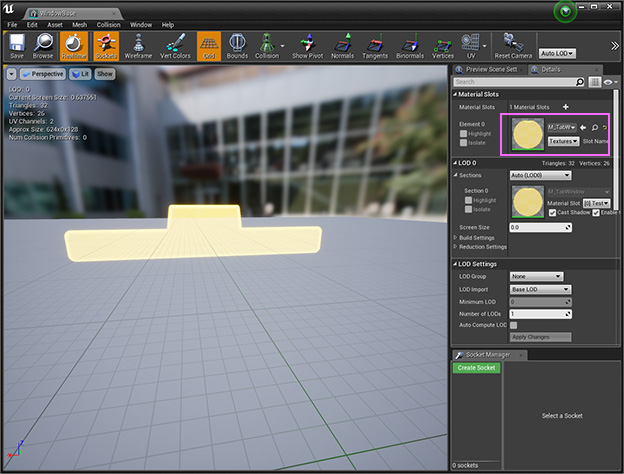Viewport: 624px width, 474px height.
Task: Open viewport options dropdown arrow
Action: [x=11, y=74]
